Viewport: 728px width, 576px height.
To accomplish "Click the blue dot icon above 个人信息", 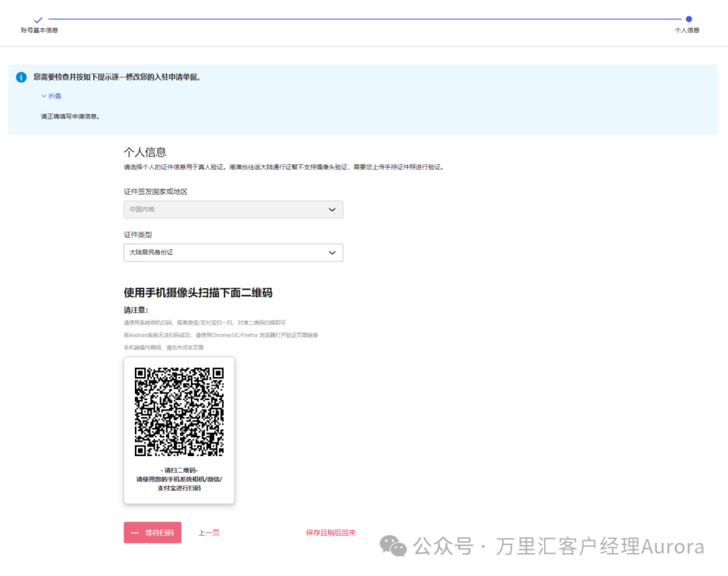I will tap(688, 20).
